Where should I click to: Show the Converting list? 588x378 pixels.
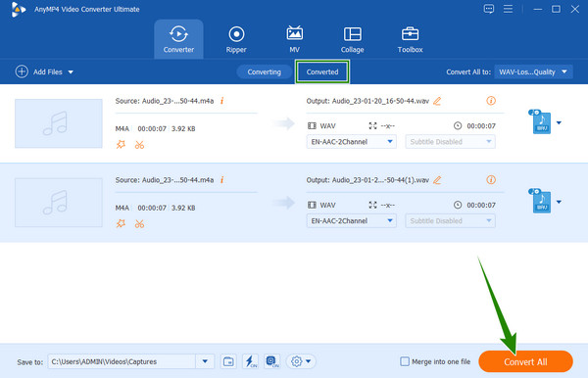coord(264,71)
